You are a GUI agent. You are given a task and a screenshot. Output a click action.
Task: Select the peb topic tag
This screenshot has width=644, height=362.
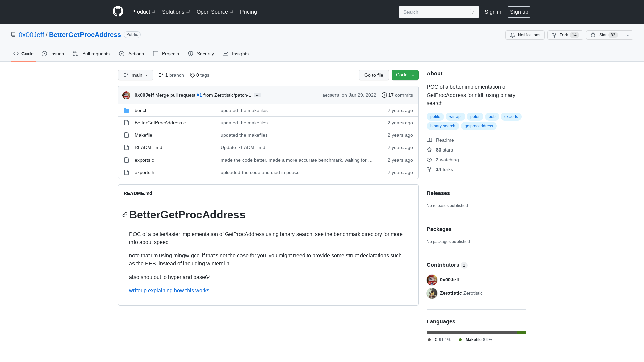point(492,117)
